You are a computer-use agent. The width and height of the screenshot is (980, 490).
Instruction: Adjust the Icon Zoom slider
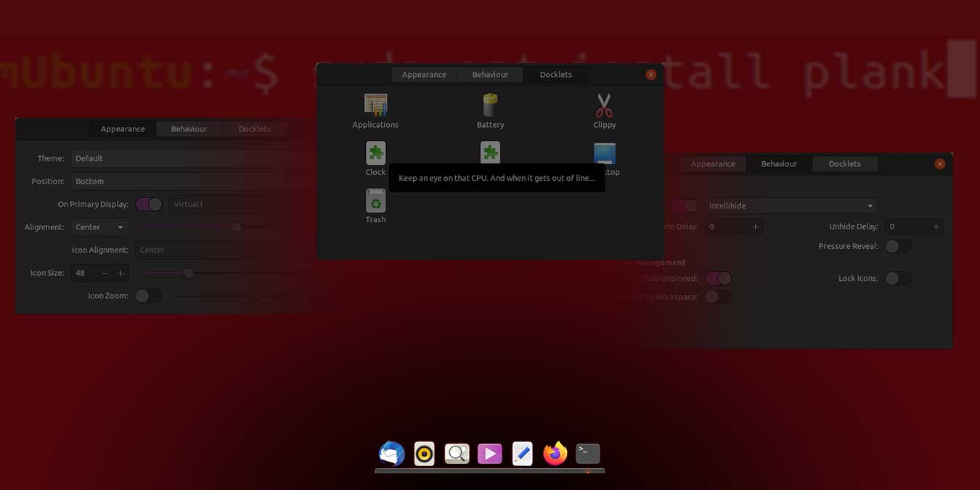pos(254,295)
